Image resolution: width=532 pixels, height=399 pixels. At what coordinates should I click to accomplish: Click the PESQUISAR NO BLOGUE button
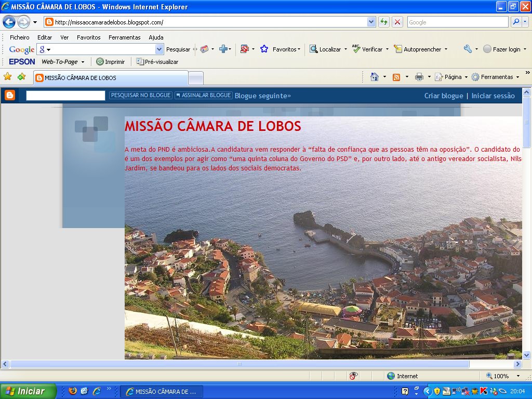(140, 95)
